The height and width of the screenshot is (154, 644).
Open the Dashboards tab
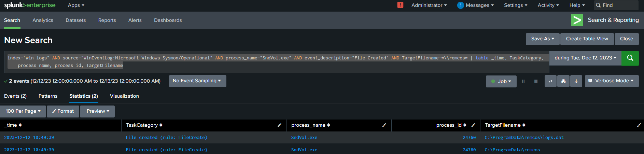coord(168,20)
